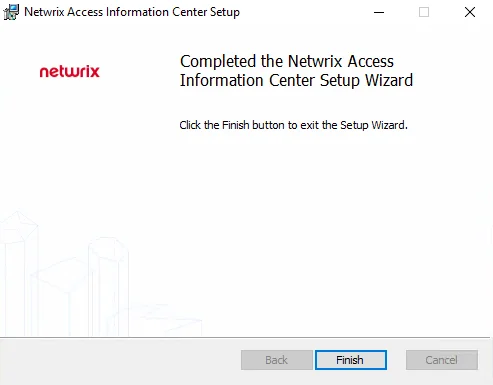Click the Finish button to exit setup
The height and width of the screenshot is (385, 493).
[x=351, y=360]
